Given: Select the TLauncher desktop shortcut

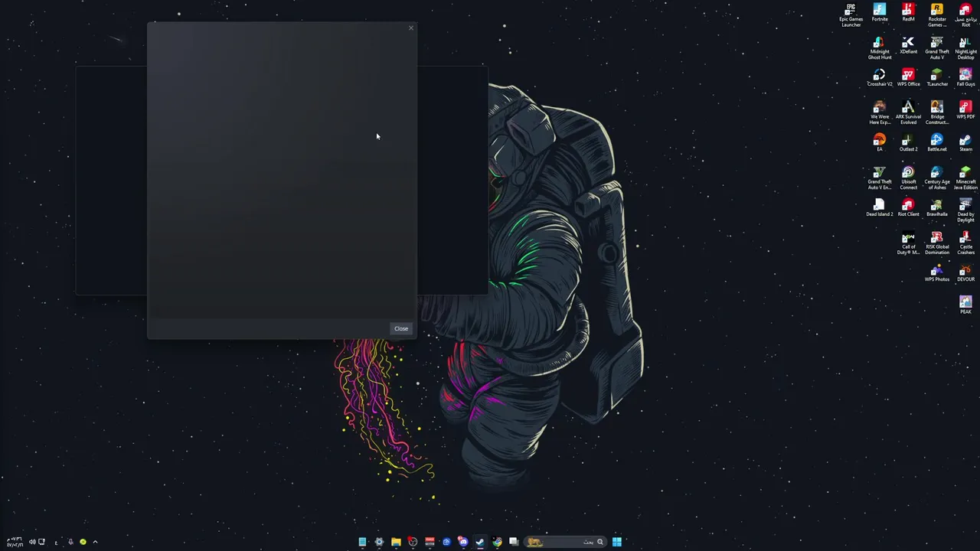Looking at the screenshot, I should 937,78.
